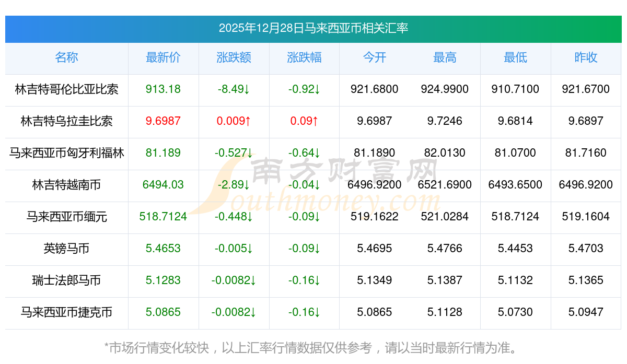Click the previous close 81.7160
Viewport: 627px width, 364px height.
click(x=586, y=153)
